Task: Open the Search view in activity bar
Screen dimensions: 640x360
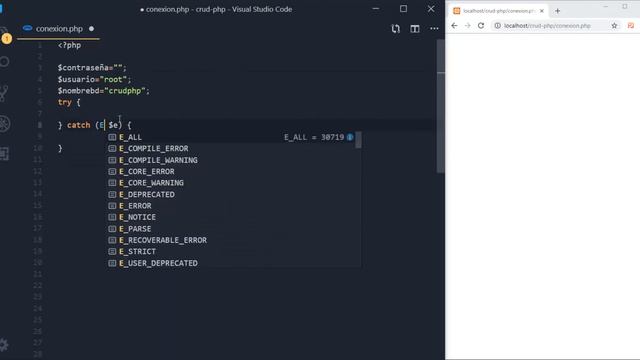Action: [4, 62]
